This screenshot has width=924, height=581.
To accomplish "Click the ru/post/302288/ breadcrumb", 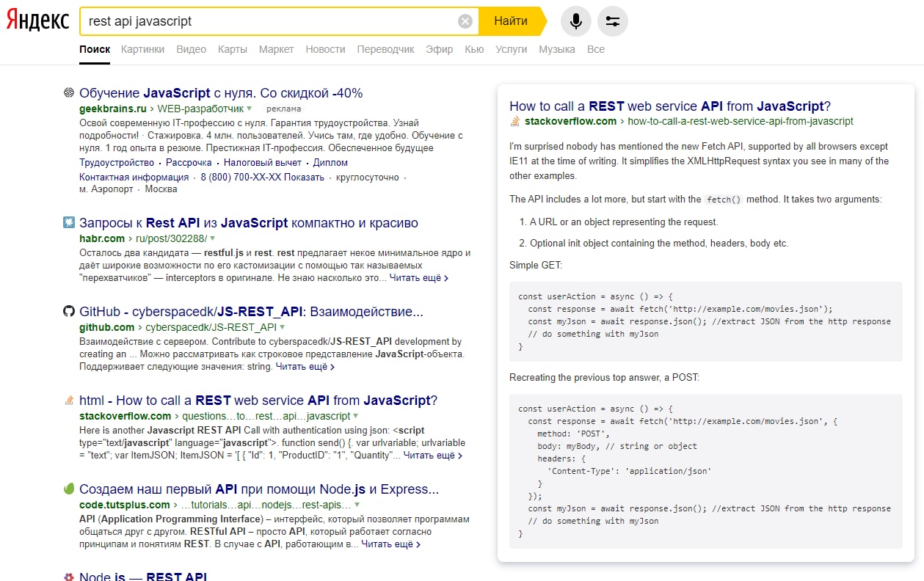I will tap(172, 238).
